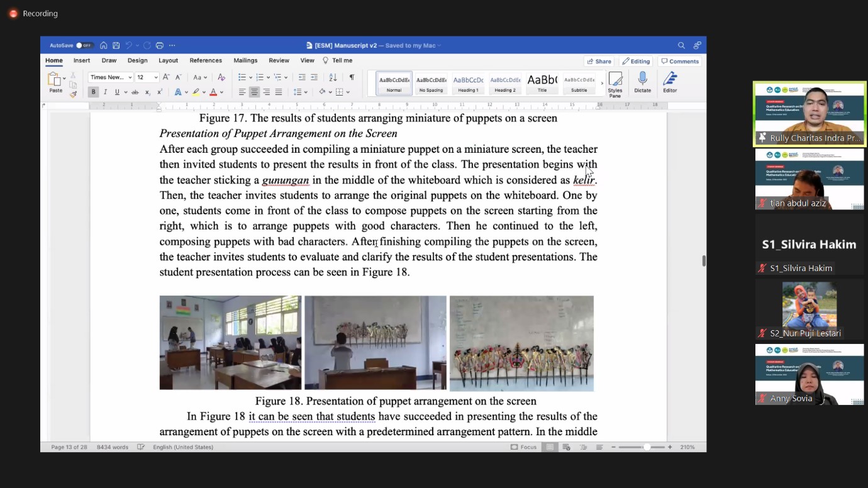Justify the paragraph text

(279, 92)
